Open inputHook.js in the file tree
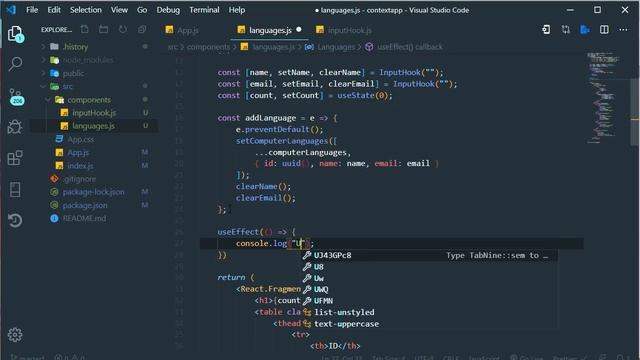The image size is (640, 360). (94, 113)
